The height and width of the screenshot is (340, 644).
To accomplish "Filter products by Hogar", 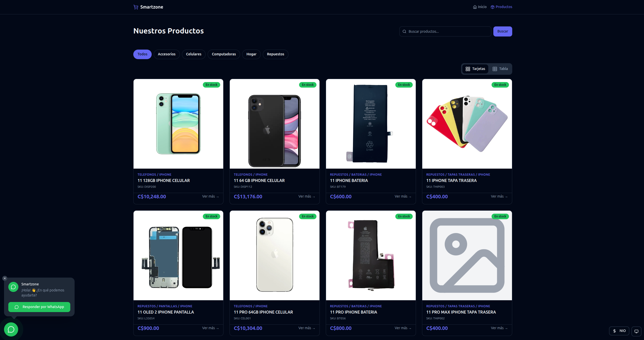I will click(x=251, y=54).
